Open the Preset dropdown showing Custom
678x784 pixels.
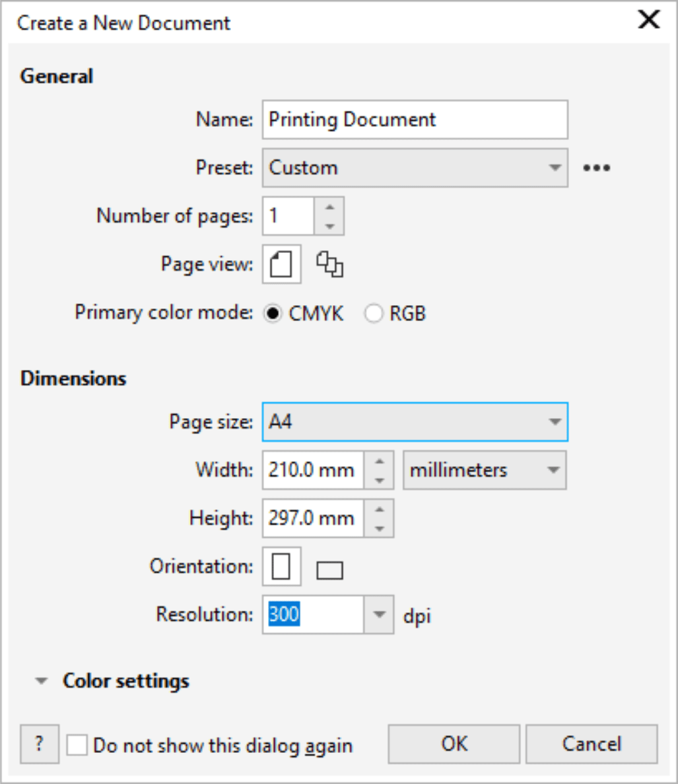415,168
